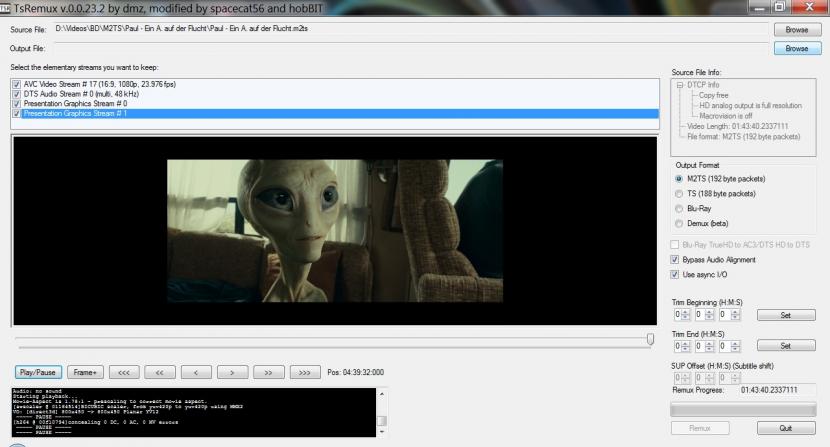Select Demux (beta) output format
This screenshot has width=830, height=447.
(680, 226)
